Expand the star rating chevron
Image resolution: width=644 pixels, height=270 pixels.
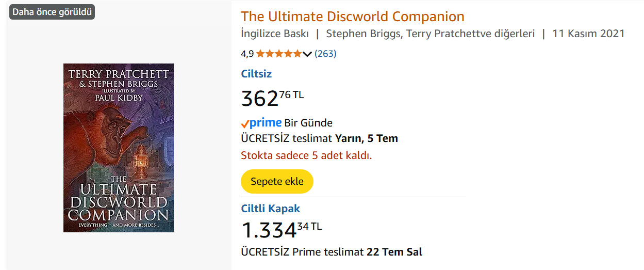click(x=307, y=54)
